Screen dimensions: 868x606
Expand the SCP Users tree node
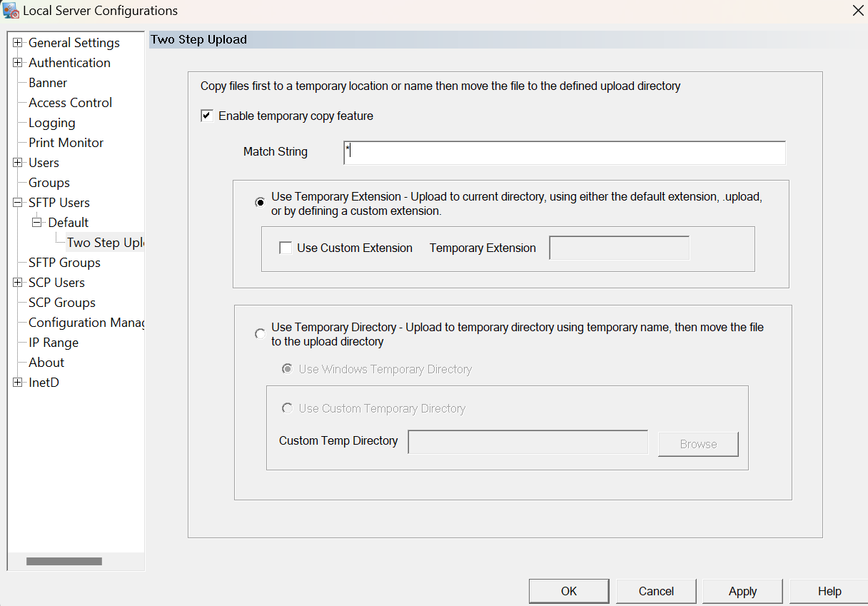[x=18, y=283]
